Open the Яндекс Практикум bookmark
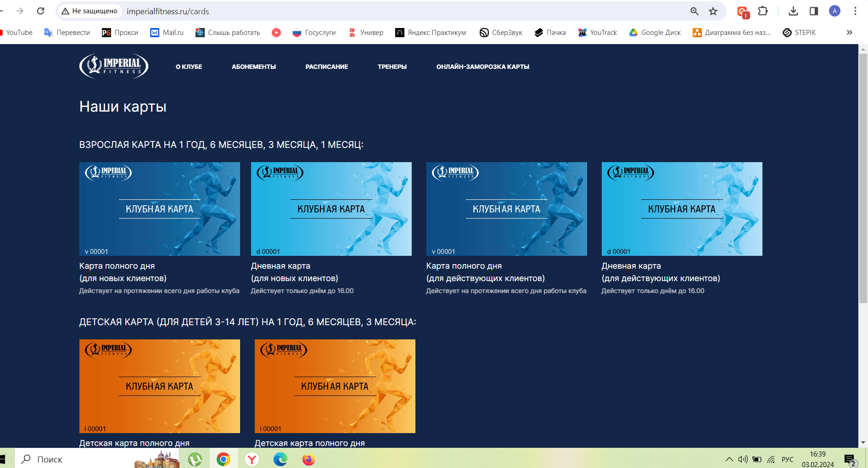This screenshot has height=468, width=868. coord(431,33)
